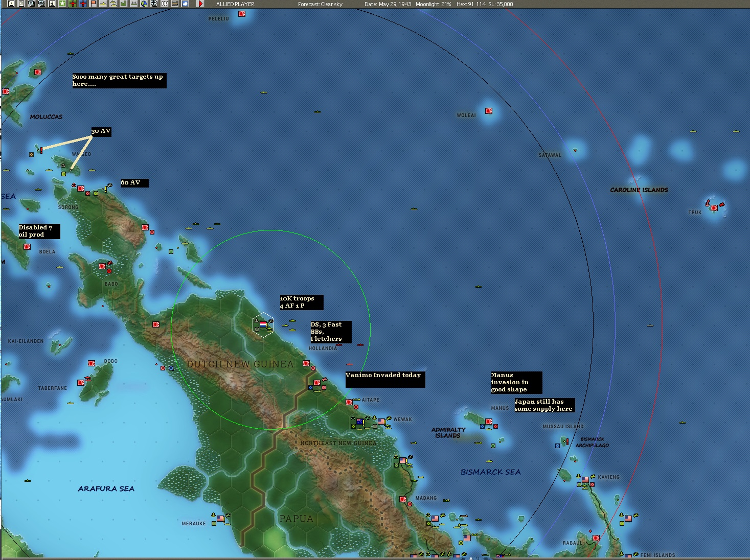Select the US flag base at Merauke
Screen dimensions: 750x560
click(x=220, y=519)
